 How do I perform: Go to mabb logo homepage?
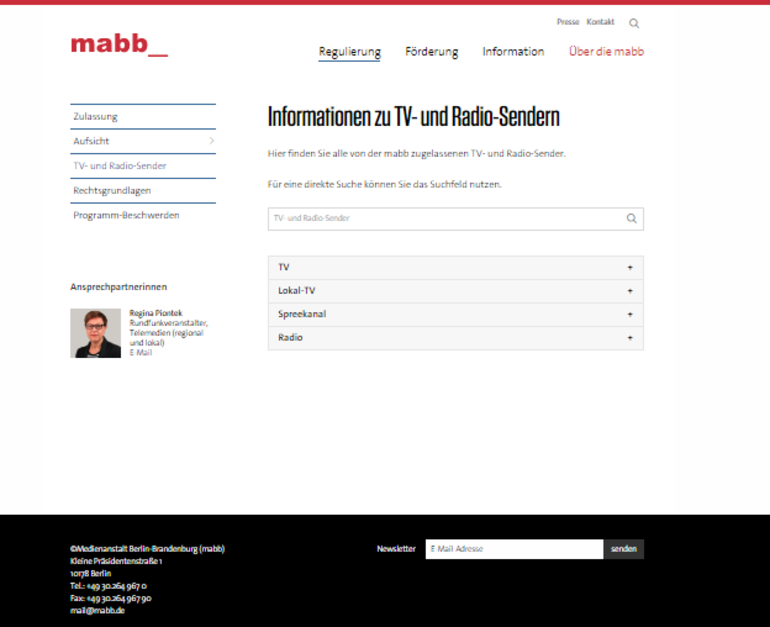pyautogui.click(x=119, y=45)
